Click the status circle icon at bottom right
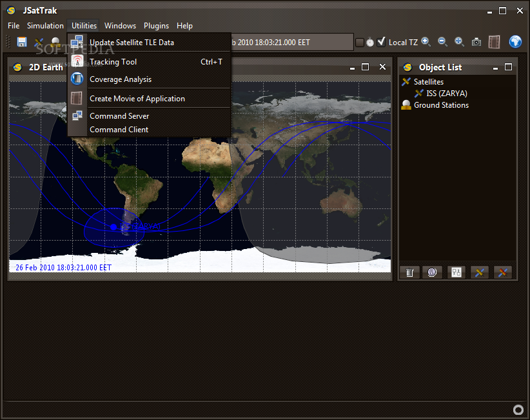The width and height of the screenshot is (530, 420). tap(518, 410)
